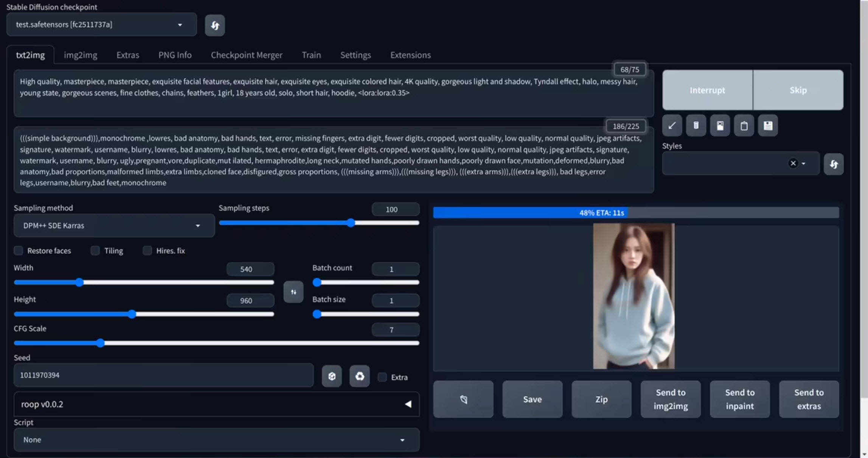Click the clipboard apply styles icon
This screenshot has height=458, width=868.
tap(744, 126)
